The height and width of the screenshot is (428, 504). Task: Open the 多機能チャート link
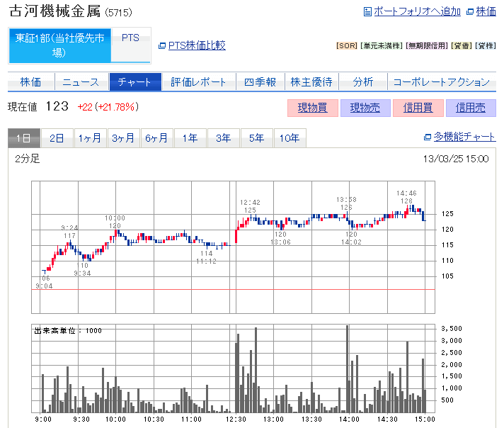464,137
